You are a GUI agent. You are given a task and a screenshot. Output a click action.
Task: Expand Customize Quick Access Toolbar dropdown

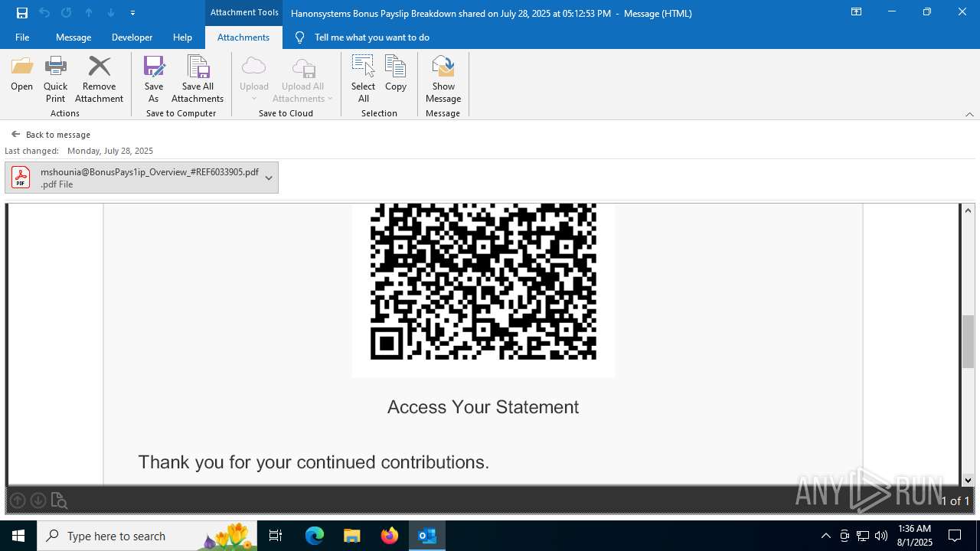coord(132,13)
